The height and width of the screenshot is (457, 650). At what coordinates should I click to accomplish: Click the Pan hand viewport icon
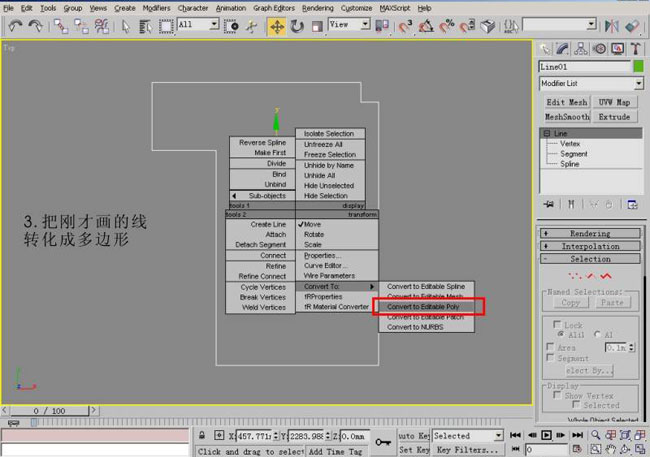pyautogui.click(x=611, y=449)
